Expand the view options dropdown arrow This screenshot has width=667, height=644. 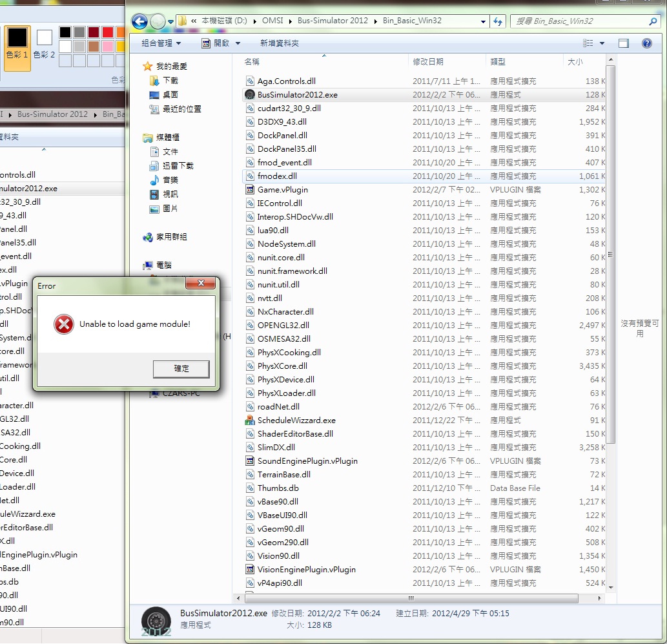pos(602,43)
